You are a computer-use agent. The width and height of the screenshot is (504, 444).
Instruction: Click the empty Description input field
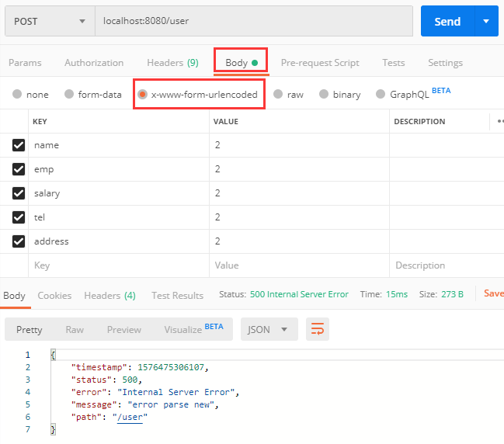pos(447,265)
